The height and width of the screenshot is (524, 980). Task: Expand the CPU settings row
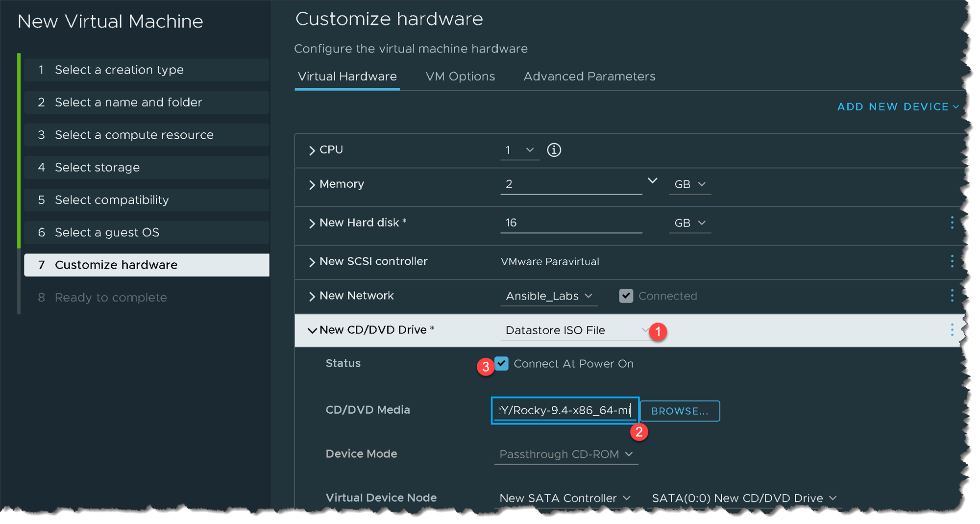click(312, 150)
